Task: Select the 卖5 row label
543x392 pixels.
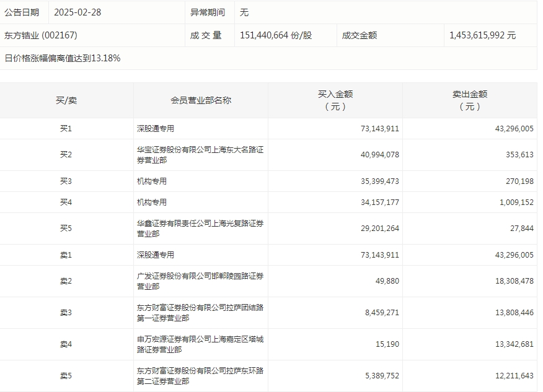Action: tap(66, 376)
